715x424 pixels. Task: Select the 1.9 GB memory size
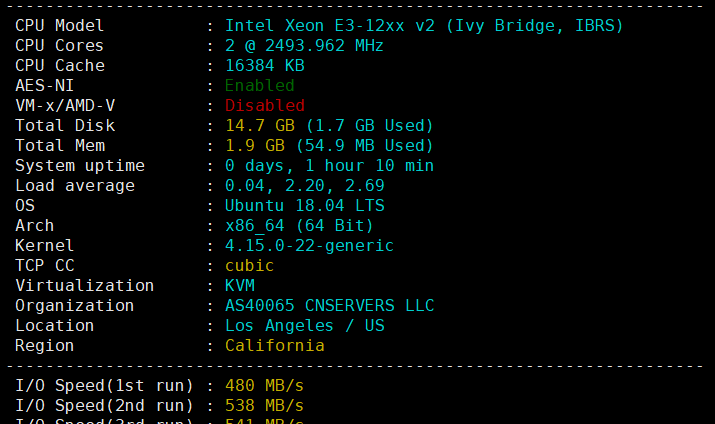pos(254,146)
